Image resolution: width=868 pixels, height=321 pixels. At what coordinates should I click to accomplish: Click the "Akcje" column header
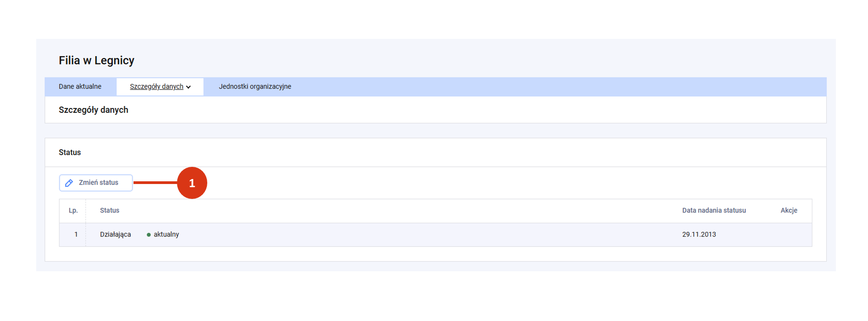[x=788, y=211]
